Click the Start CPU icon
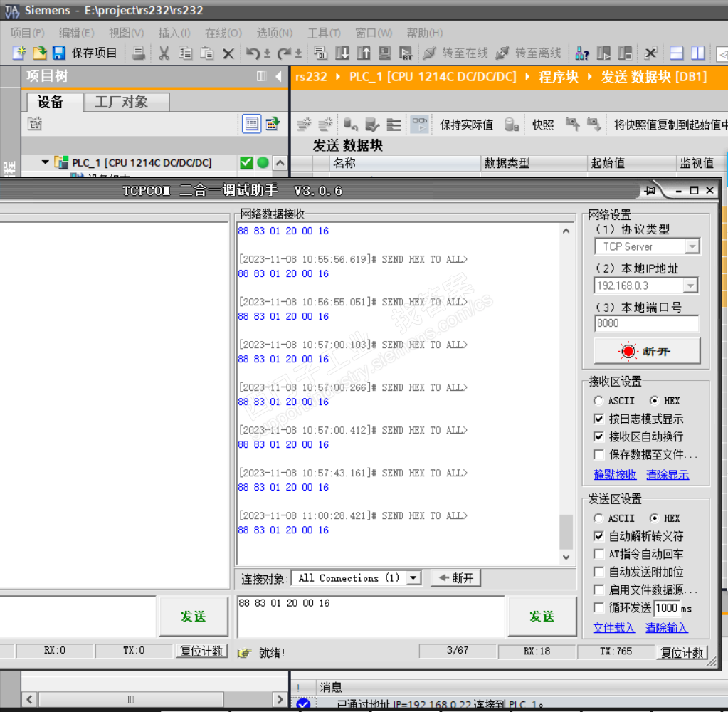The image size is (728, 712). (603, 53)
